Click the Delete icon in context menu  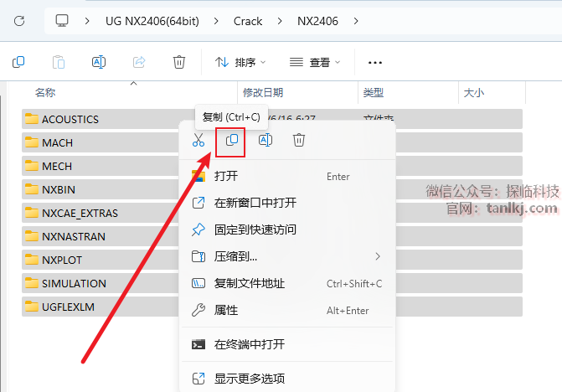299,140
